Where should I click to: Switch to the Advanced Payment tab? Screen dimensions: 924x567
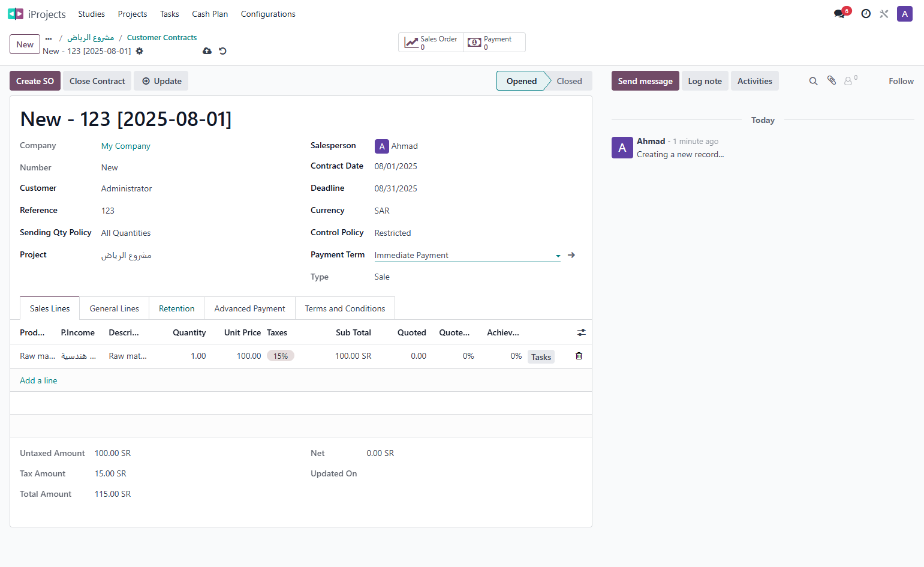249,308
